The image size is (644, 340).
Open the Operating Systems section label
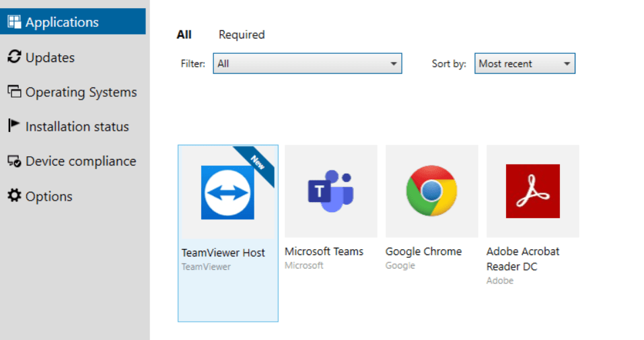[x=81, y=92]
